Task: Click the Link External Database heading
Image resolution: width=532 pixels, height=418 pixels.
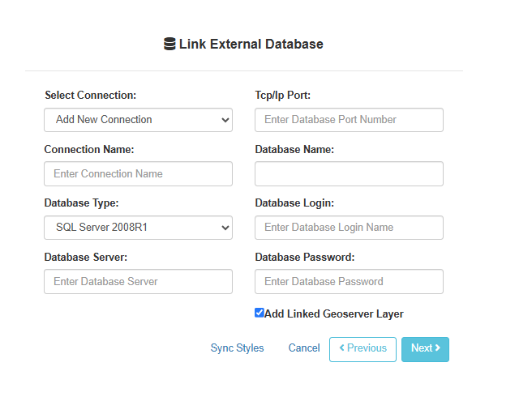Action: pyautogui.click(x=251, y=44)
